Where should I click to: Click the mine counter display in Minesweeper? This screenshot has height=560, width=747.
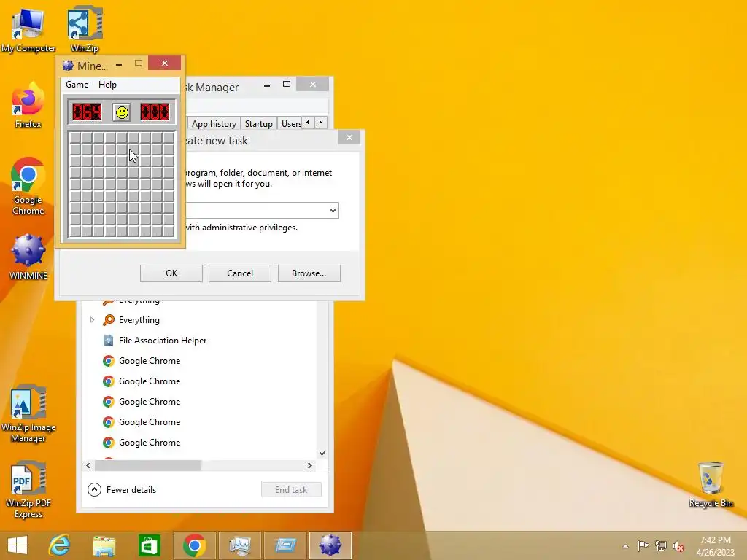click(x=88, y=112)
